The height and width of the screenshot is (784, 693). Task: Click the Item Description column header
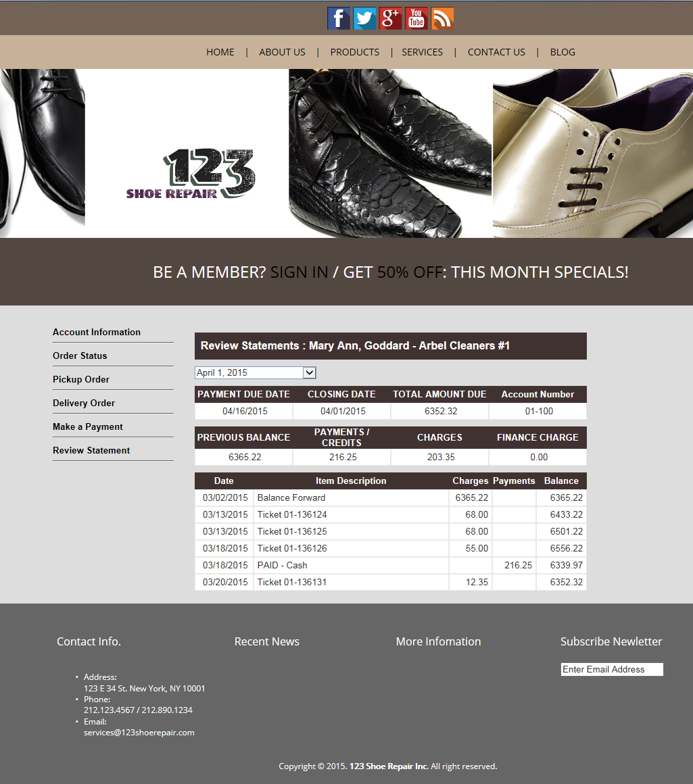click(351, 481)
